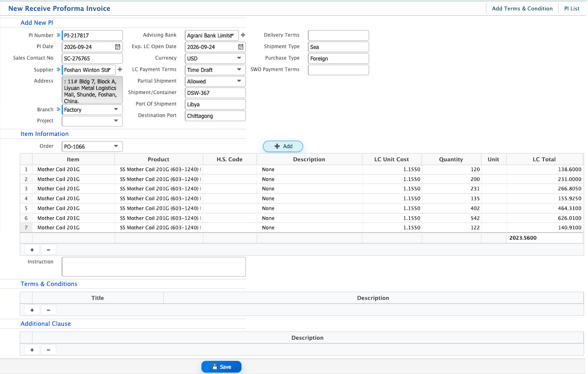Click the Add item button
This screenshot has height=374, width=588.
(283, 147)
